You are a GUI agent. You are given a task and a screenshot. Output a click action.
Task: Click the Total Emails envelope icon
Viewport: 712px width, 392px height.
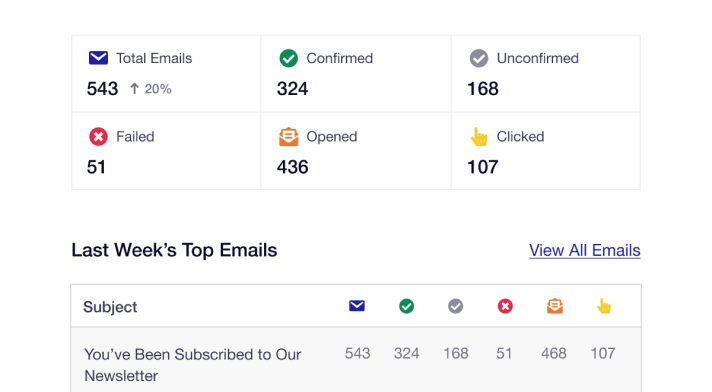point(98,58)
